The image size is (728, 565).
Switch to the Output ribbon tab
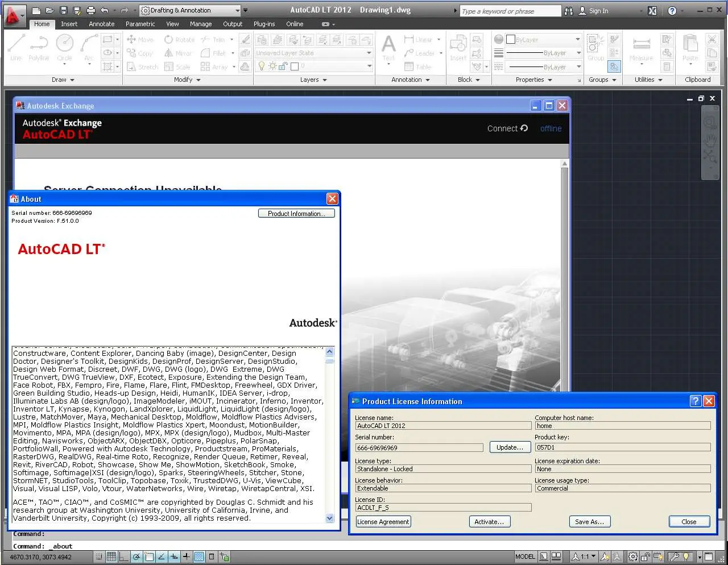[x=233, y=24]
